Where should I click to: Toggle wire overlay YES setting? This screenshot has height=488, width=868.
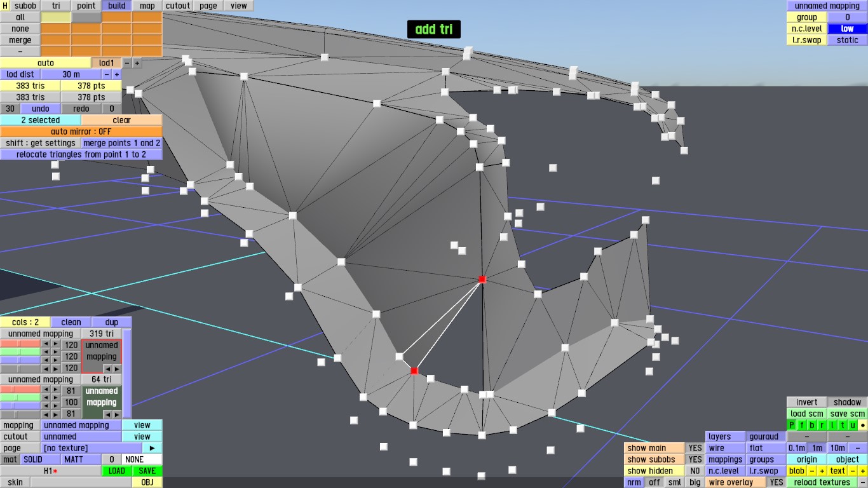(776, 482)
